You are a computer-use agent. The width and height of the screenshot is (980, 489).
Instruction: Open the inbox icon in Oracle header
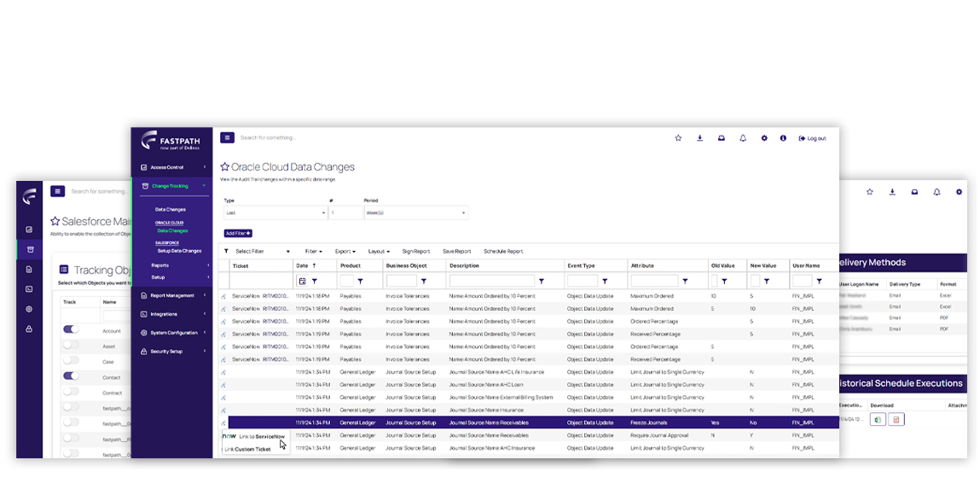coord(722,138)
